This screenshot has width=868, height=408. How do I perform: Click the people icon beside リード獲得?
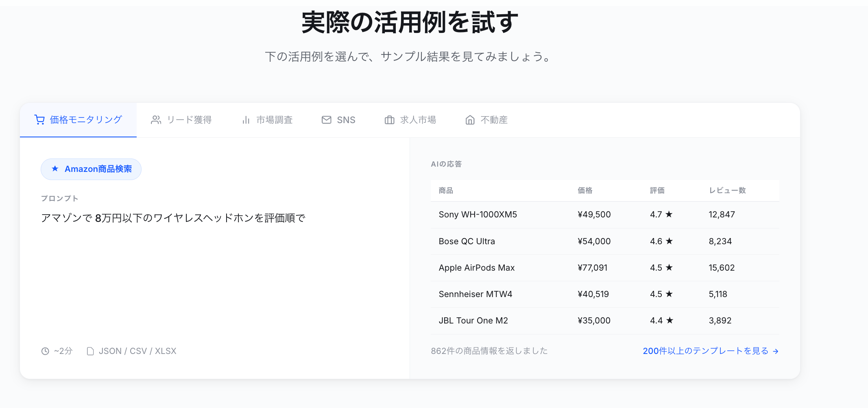point(156,120)
